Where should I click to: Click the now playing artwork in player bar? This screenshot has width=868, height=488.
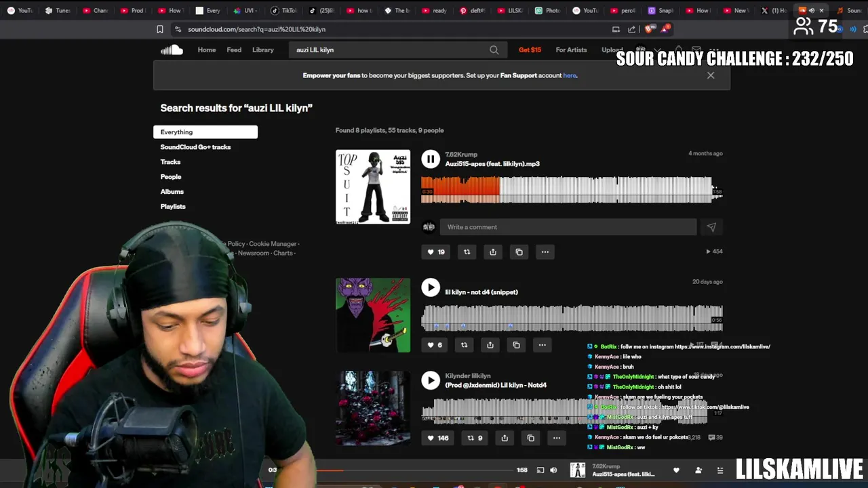pos(578,470)
